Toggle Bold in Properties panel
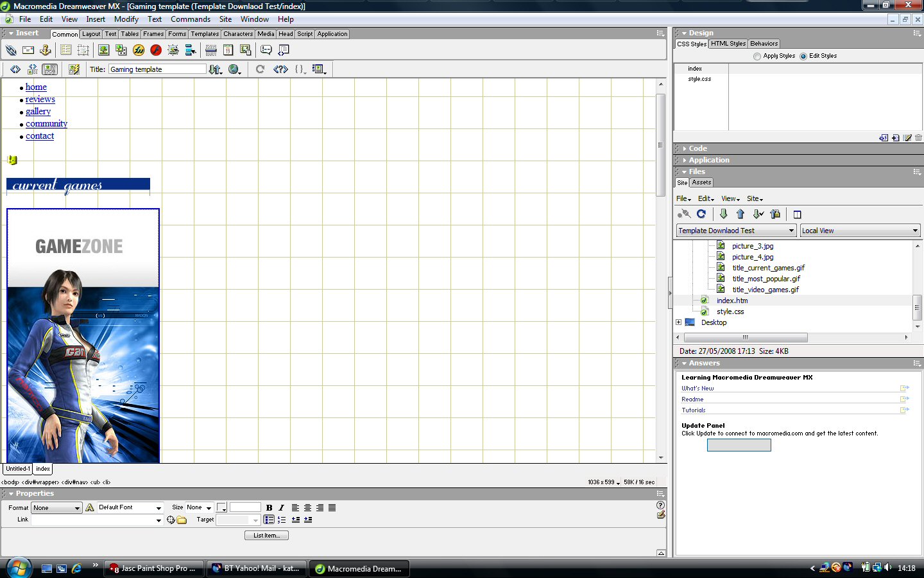Image resolution: width=924 pixels, height=578 pixels. coord(269,507)
